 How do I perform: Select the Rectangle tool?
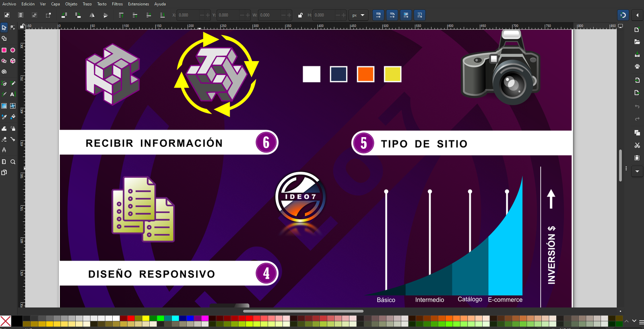(x=4, y=50)
